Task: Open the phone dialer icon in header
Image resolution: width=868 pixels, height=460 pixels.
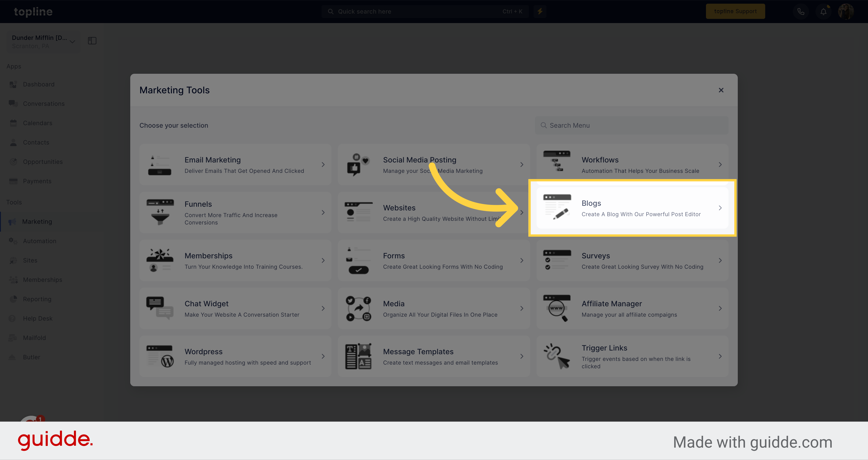Action: point(801,12)
